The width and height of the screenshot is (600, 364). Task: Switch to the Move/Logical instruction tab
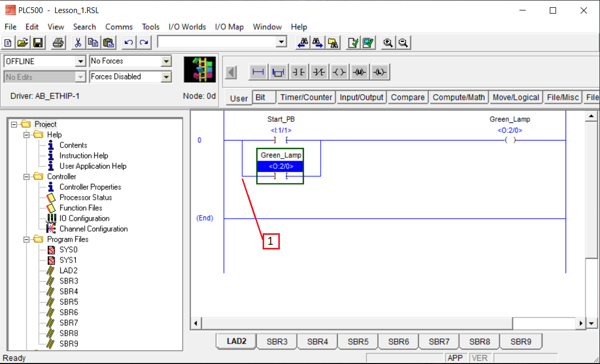point(516,98)
